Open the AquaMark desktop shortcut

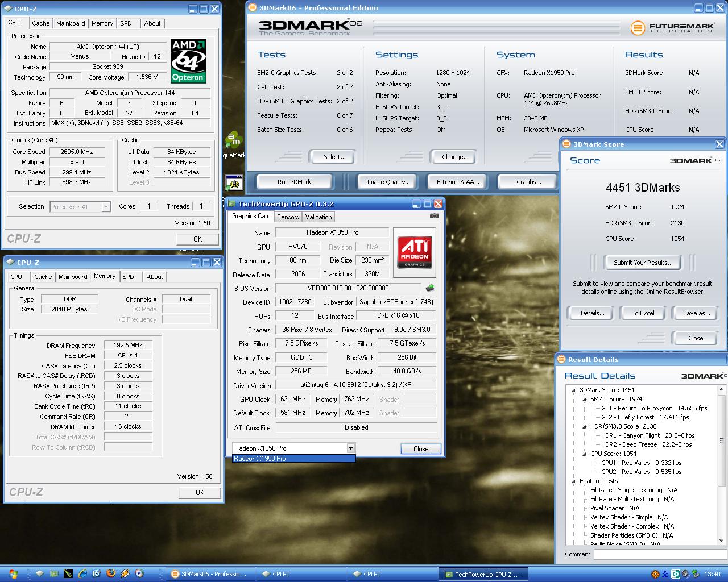pyautogui.click(x=233, y=144)
